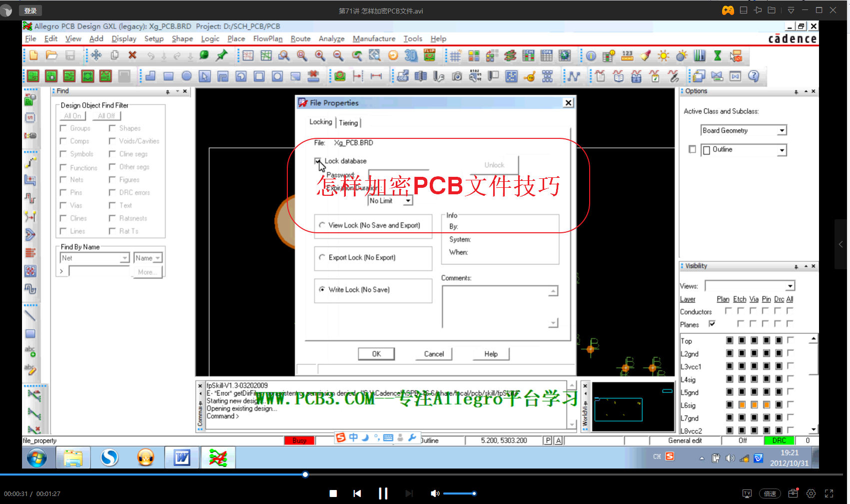Click the Copy tool icon

(114, 55)
